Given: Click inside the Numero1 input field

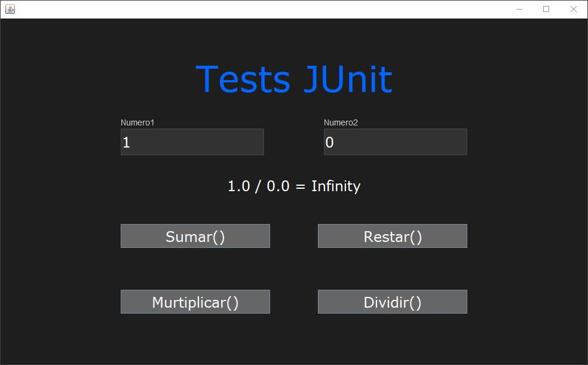Looking at the screenshot, I should [x=192, y=142].
